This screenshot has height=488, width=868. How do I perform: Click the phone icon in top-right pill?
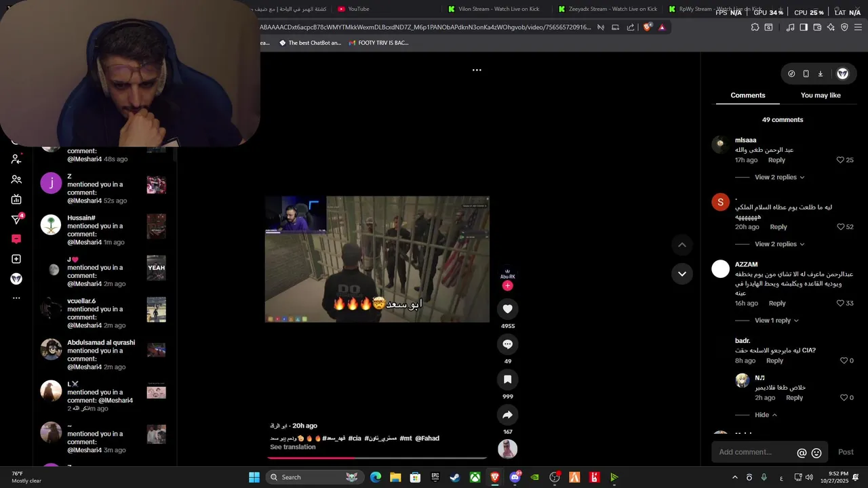coord(806,74)
